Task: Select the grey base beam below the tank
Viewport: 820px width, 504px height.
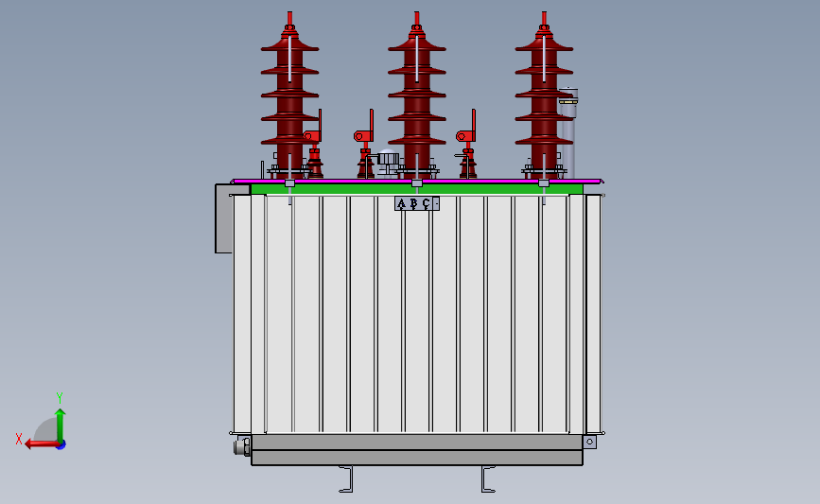Action: coord(417,450)
